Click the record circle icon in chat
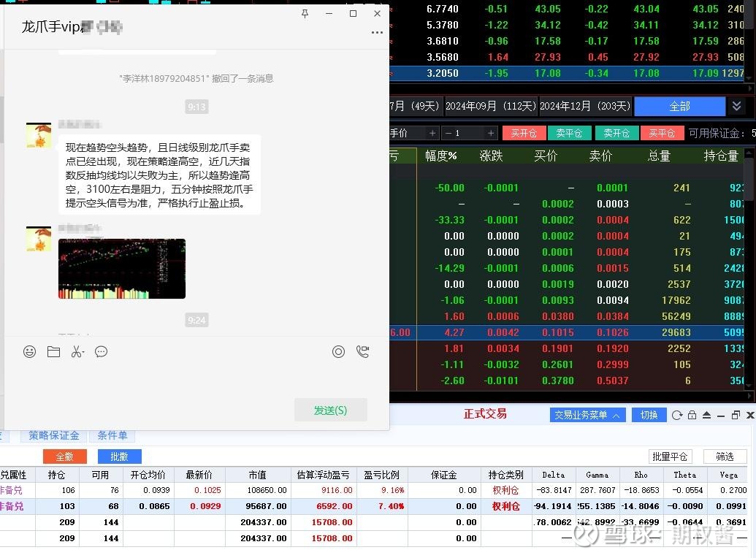This screenshot has height=558, width=756. coord(338,351)
